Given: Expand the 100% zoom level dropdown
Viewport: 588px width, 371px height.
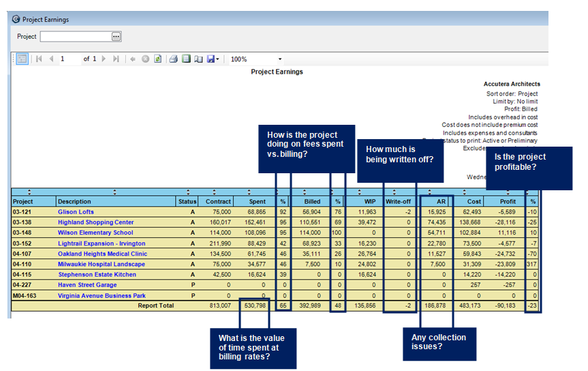Looking at the screenshot, I should point(279,59).
